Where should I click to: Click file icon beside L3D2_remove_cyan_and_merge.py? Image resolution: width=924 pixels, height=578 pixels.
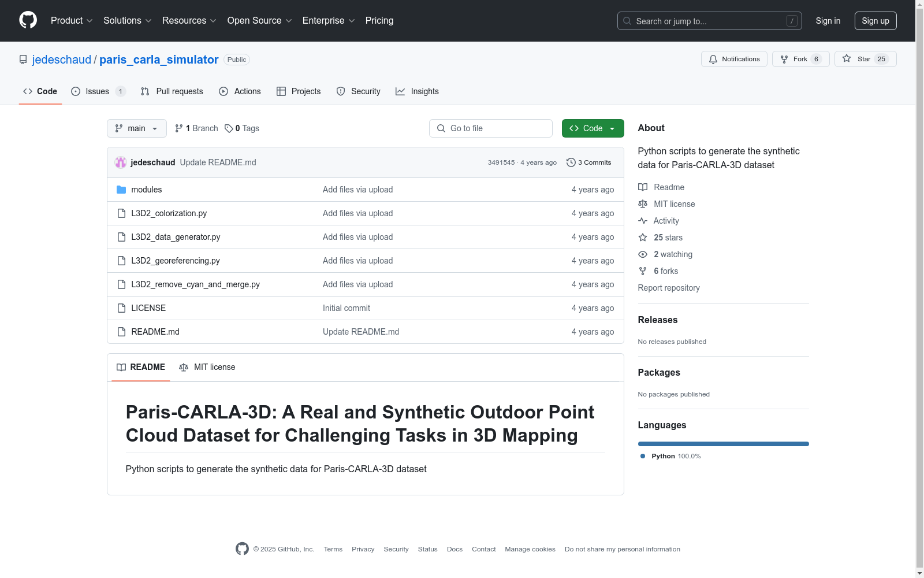tap(121, 284)
